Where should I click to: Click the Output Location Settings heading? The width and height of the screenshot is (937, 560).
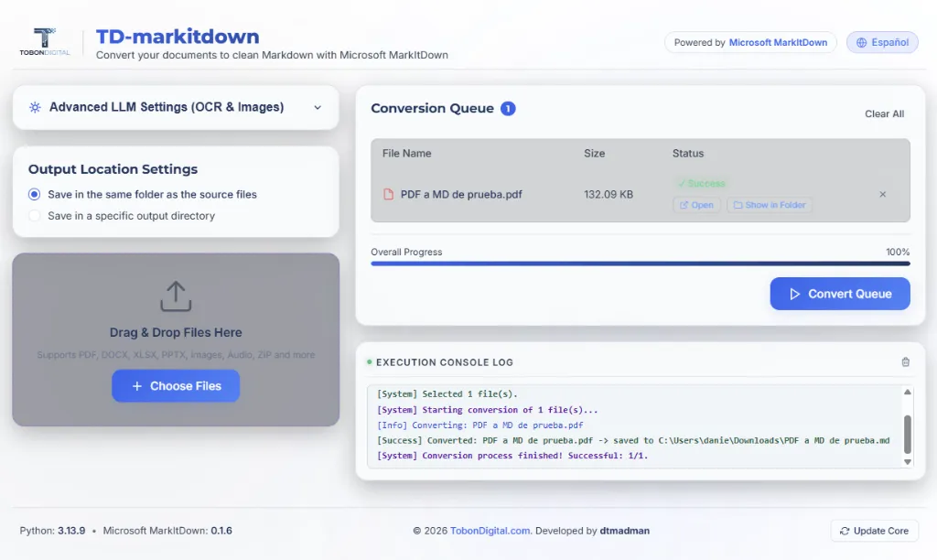[113, 169]
